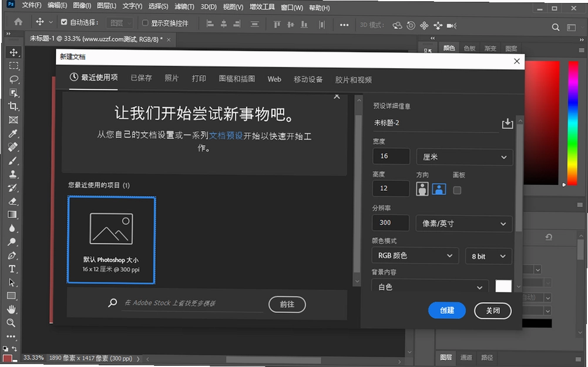Select the Healing Brush tool
This screenshot has width=588, height=367.
[x=13, y=147]
